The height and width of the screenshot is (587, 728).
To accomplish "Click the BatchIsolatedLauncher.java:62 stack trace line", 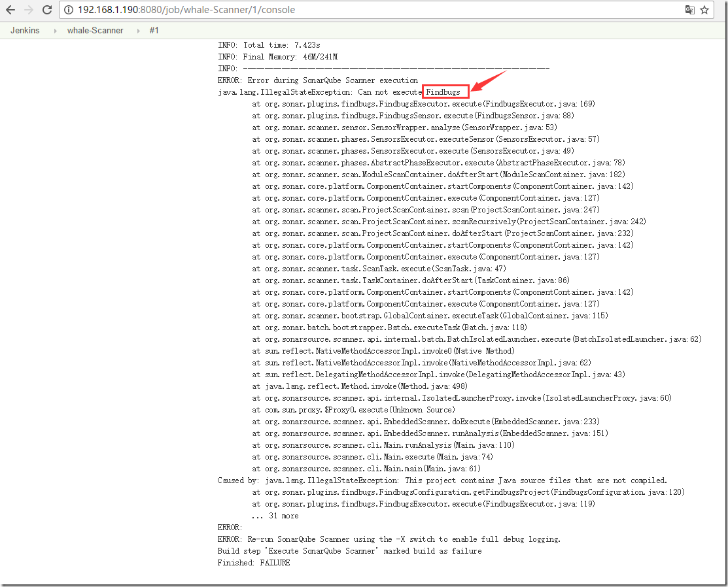I will (x=477, y=339).
